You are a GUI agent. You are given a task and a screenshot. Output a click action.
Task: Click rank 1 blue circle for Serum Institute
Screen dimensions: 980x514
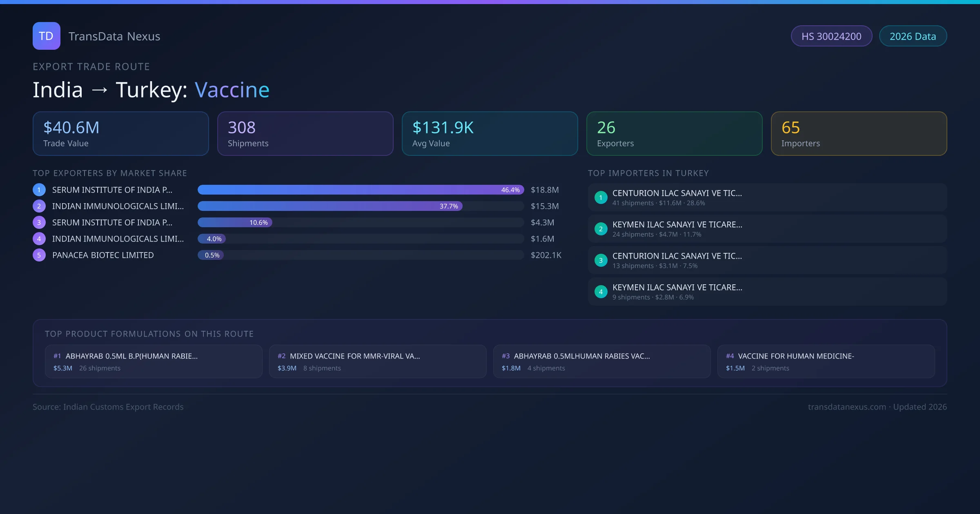coord(39,190)
